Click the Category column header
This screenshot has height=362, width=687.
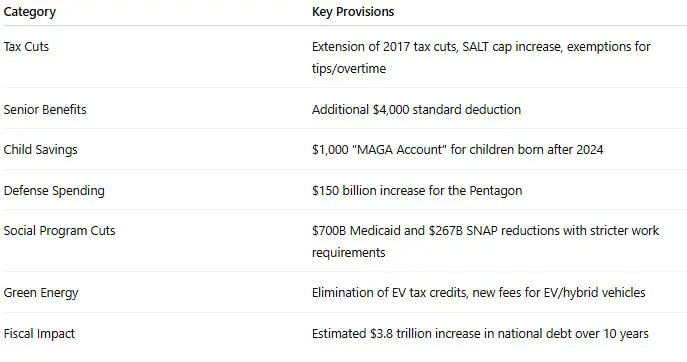click(30, 12)
